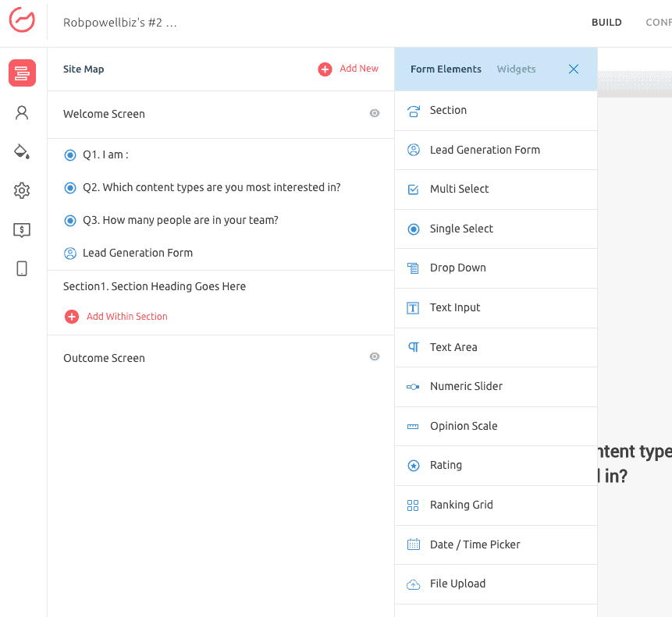
Task: Click the Robpowellbiz's #2 project title
Action: coord(119,23)
